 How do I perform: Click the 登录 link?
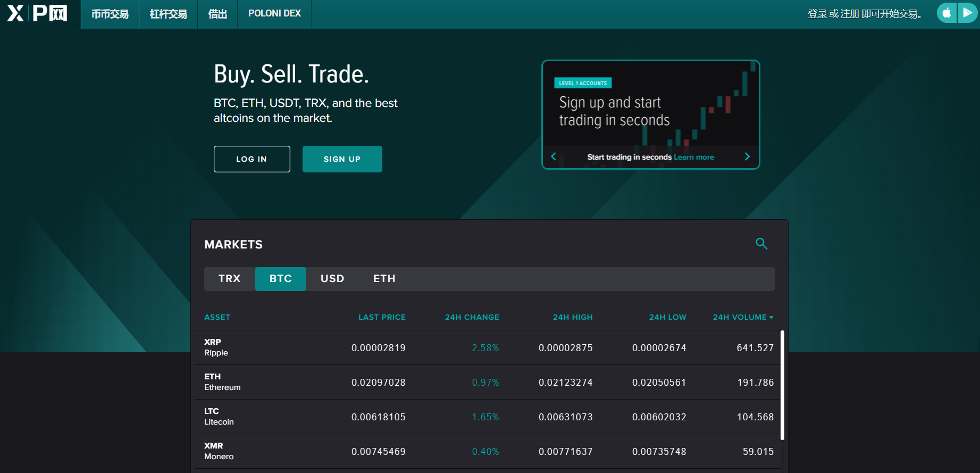coord(817,14)
